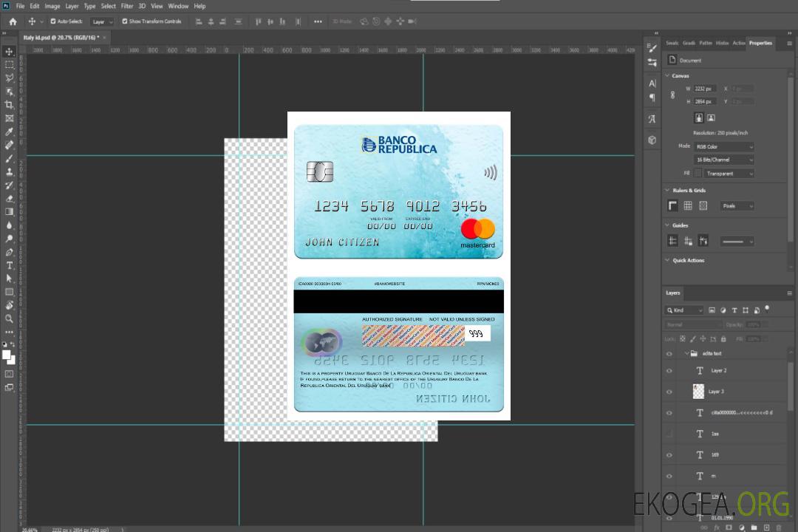The width and height of the screenshot is (798, 532).
Task: Select the Brush tool
Action: (x=9, y=158)
